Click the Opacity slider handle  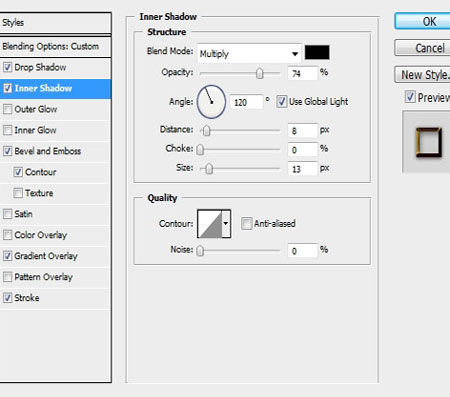click(x=260, y=73)
